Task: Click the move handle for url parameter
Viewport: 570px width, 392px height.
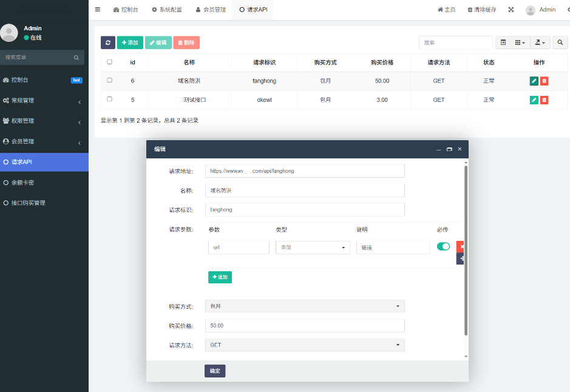Action: pyautogui.click(x=461, y=259)
